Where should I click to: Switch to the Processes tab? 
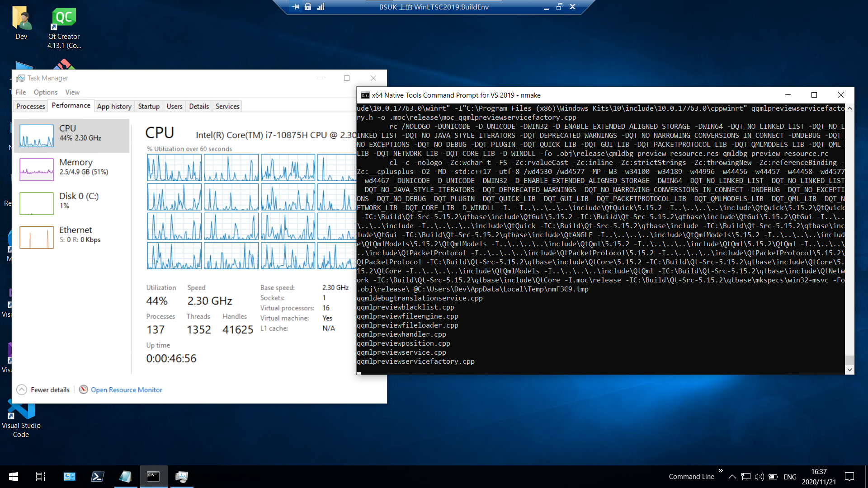30,106
